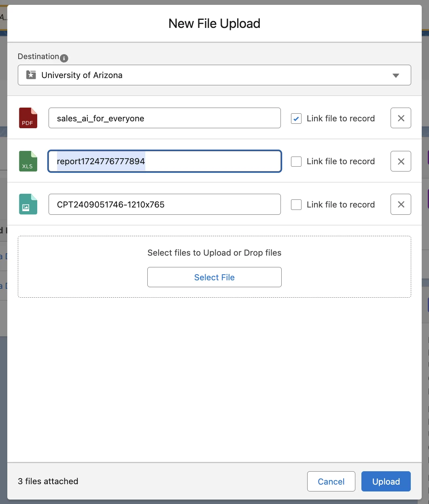This screenshot has width=429, height=504.
Task: Click the Cancel button
Action: point(331,481)
